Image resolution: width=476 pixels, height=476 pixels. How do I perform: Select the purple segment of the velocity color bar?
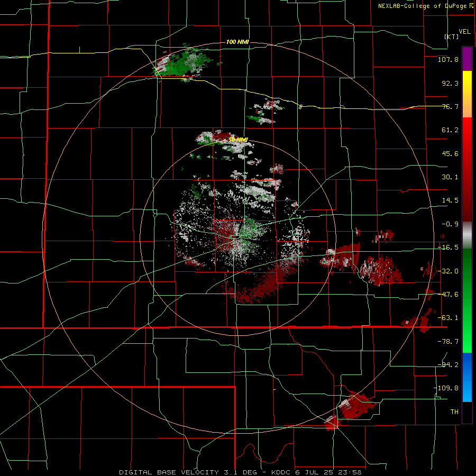point(467,59)
